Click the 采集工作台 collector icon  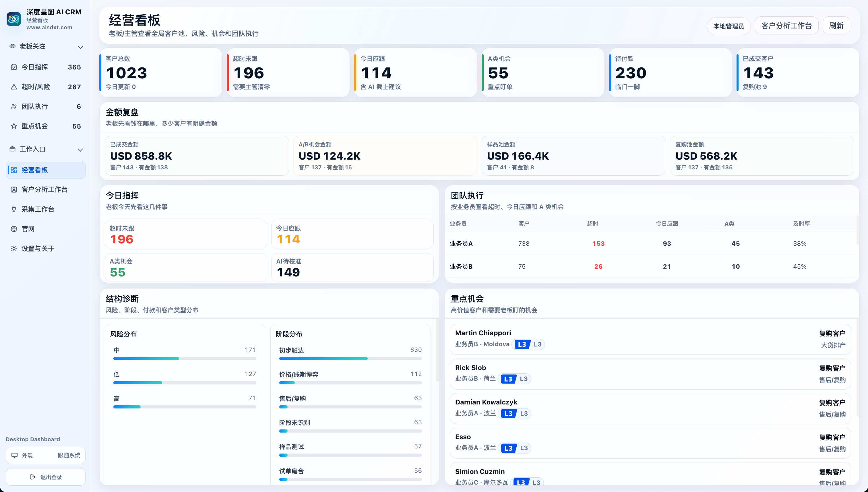tap(14, 209)
